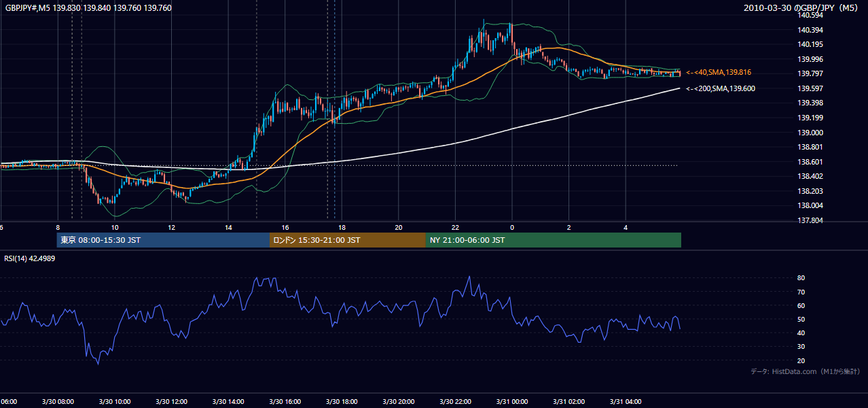868x408 pixels.
Task: Click price axis value 139.199
Action: tap(810, 118)
